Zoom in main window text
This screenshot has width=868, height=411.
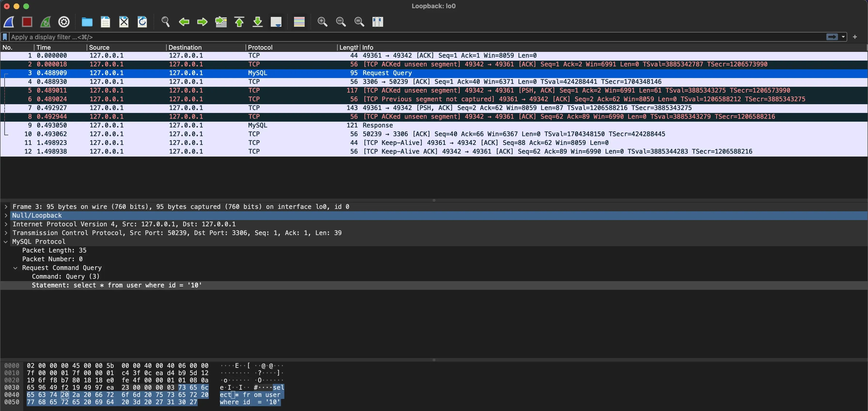(x=322, y=22)
